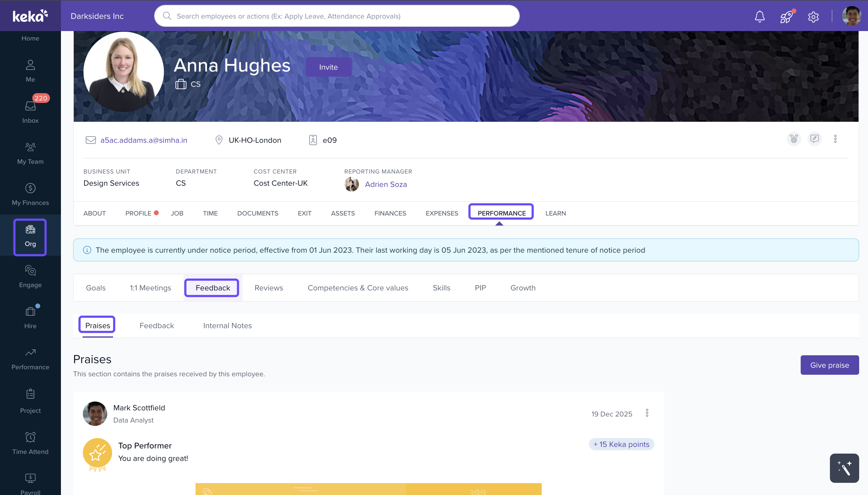Click the Invite button
The image size is (868, 495).
[328, 67]
